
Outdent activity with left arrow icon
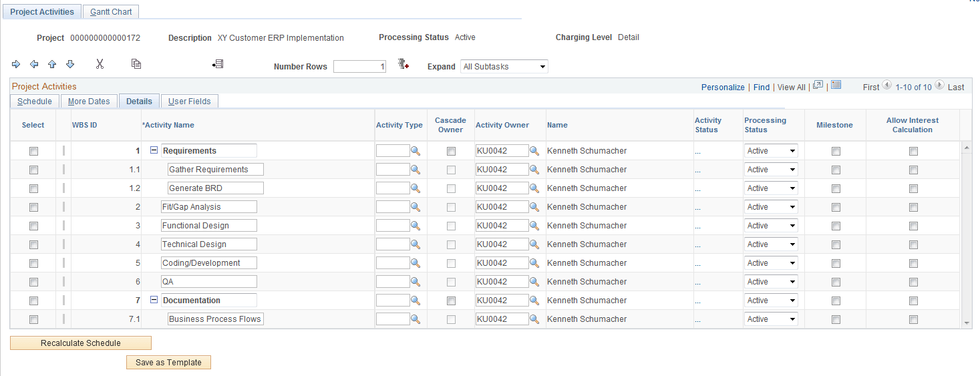(x=34, y=64)
